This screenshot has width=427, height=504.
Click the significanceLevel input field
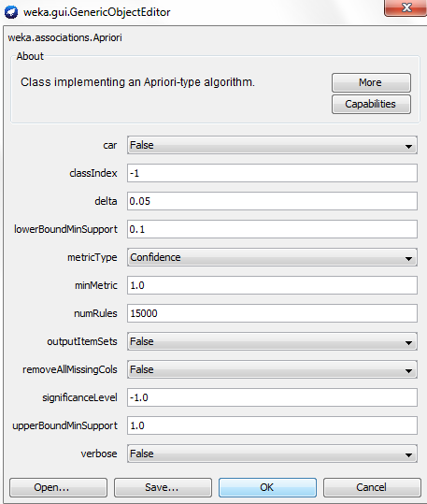point(272,397)
